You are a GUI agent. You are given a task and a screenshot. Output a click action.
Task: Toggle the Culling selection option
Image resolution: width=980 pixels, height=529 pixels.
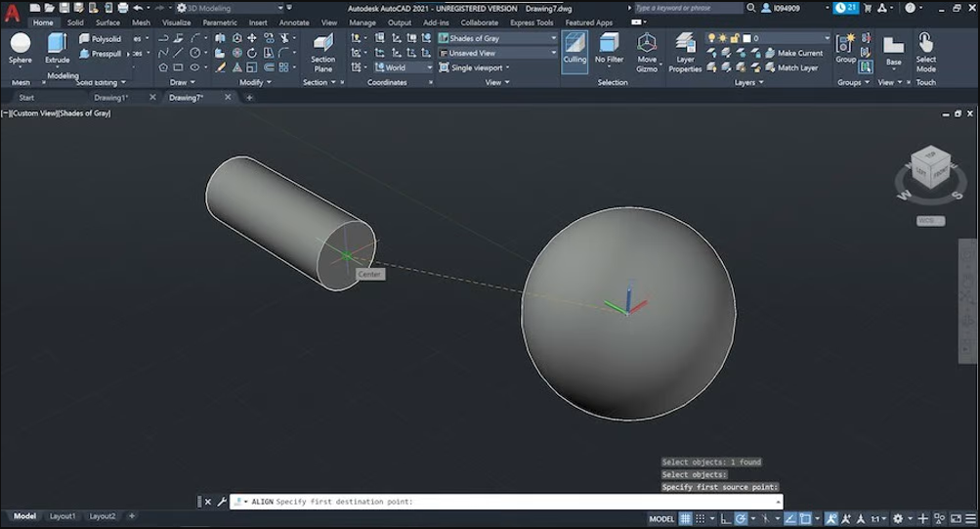coord(575,48)
